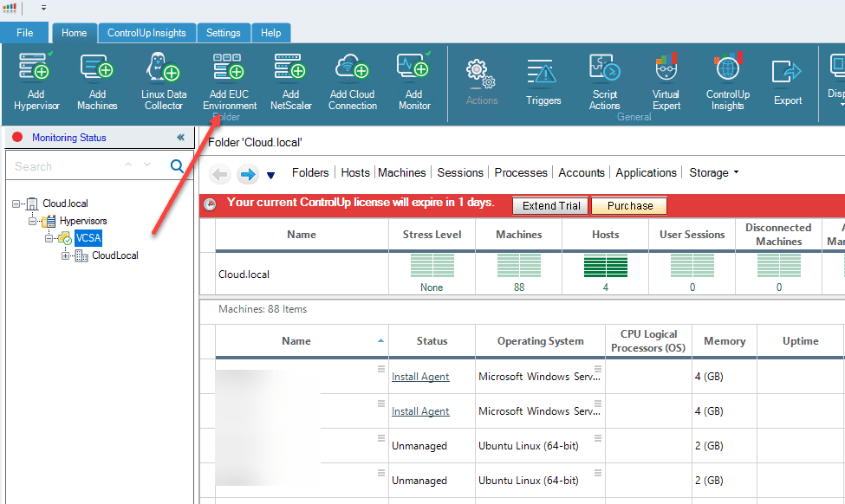
Task: Click the Add NetScaler icon
Action: tap(290, 69)
